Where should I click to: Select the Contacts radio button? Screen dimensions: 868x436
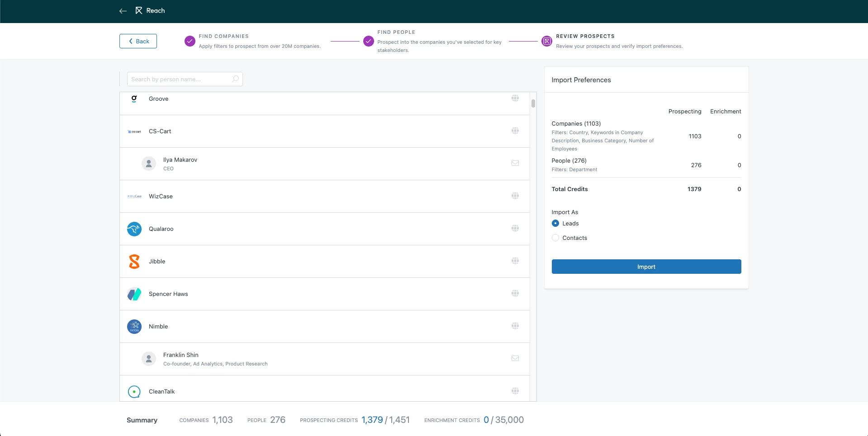[555, 238]
